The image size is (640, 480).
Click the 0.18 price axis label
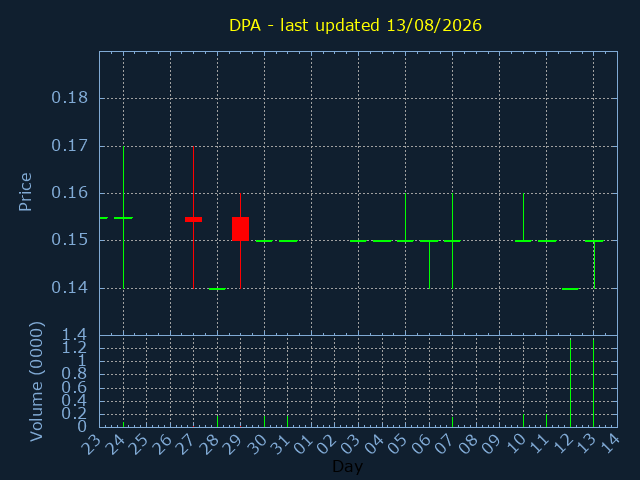click(x=69, y=98)
